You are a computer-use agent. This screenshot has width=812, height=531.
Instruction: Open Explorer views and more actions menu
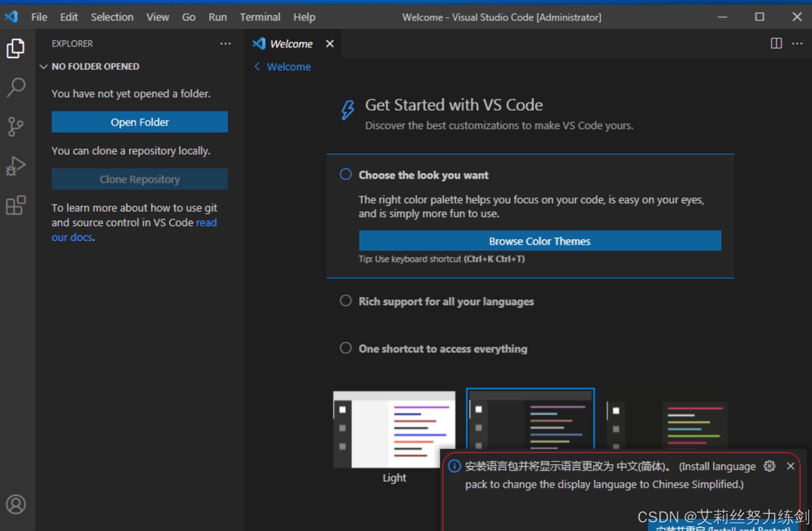(x=225, y=43)
